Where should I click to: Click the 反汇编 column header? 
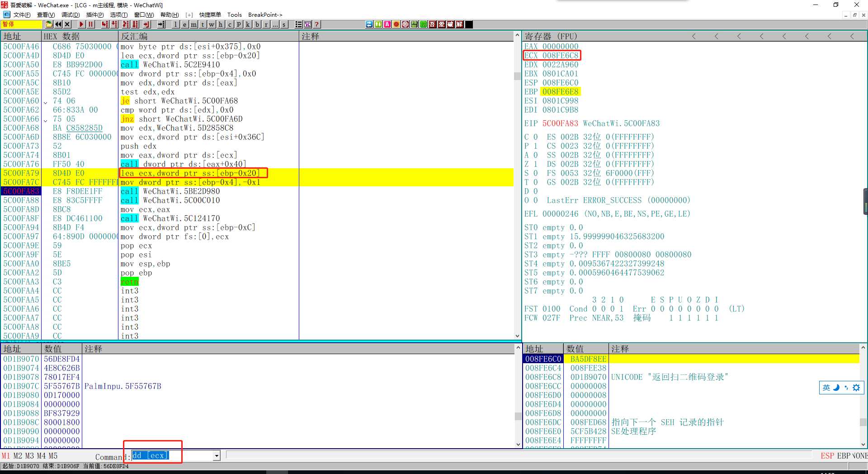click(208, 36)
